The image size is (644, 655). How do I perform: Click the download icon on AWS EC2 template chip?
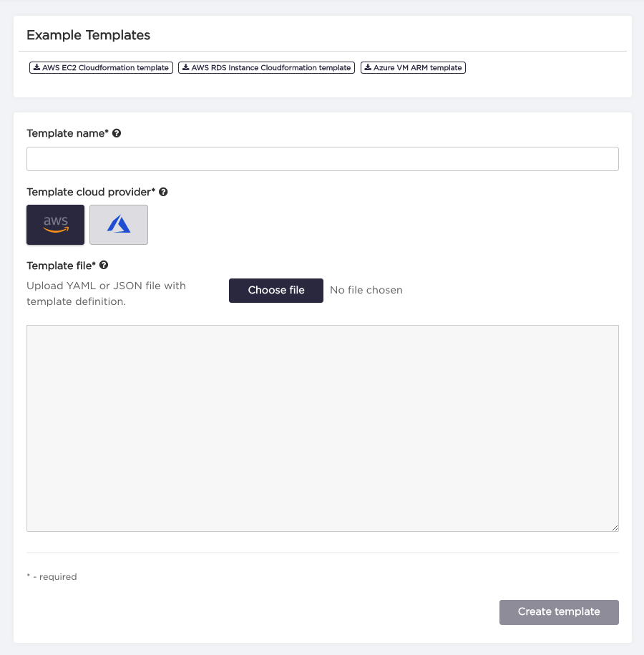36,67
